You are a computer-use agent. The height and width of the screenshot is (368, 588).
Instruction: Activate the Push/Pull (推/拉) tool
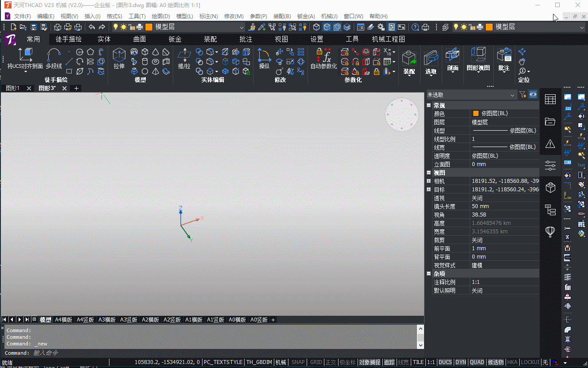[184, 59]
